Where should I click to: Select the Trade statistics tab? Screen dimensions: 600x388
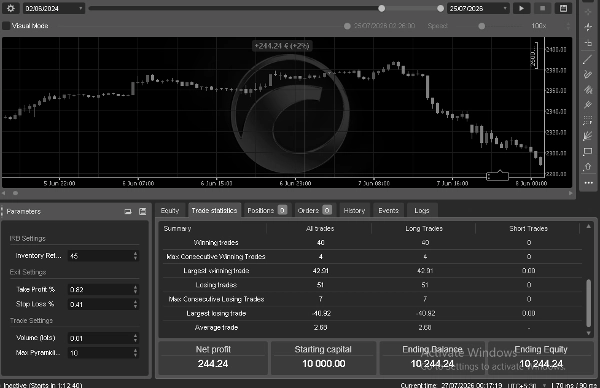coord(214,210)
